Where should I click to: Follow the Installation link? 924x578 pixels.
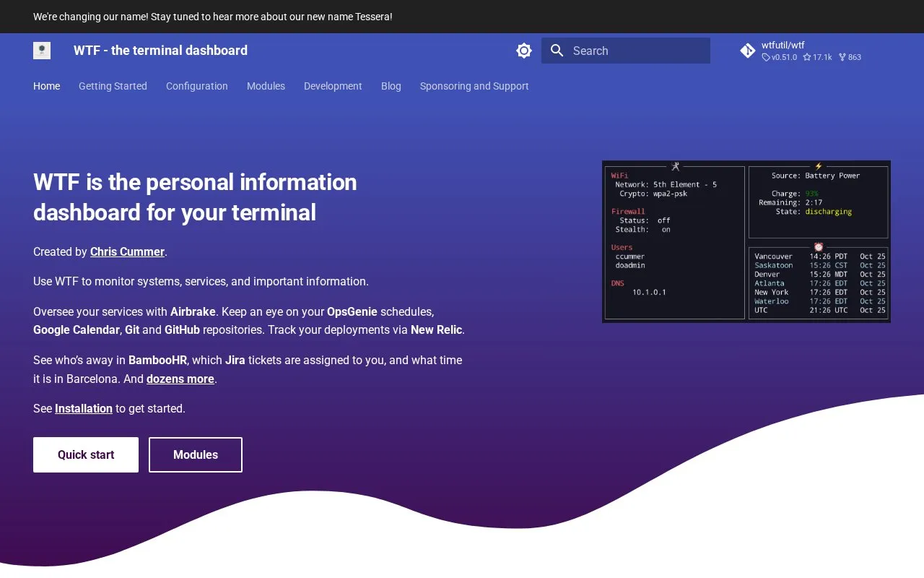coord(84,408)
